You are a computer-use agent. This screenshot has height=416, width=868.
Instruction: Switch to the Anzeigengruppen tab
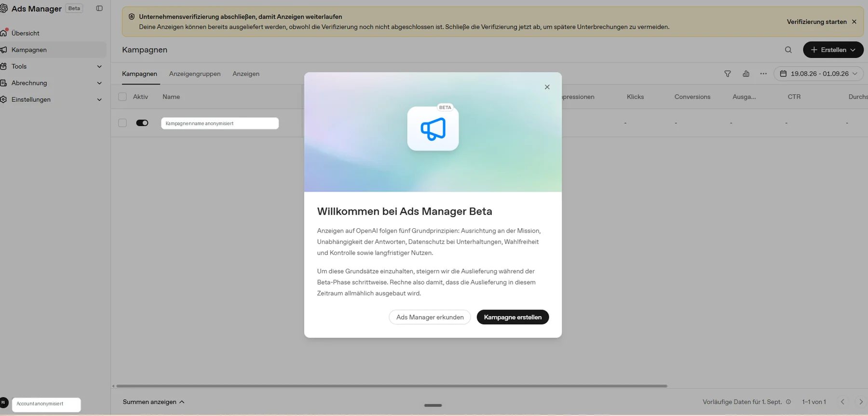tap(195, 74)
